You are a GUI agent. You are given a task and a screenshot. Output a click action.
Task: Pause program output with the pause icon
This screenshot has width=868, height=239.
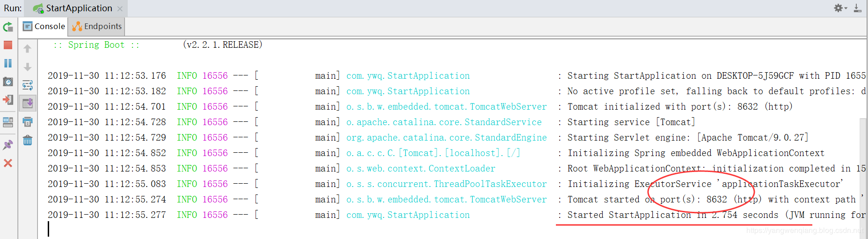[x=8, y=63]
